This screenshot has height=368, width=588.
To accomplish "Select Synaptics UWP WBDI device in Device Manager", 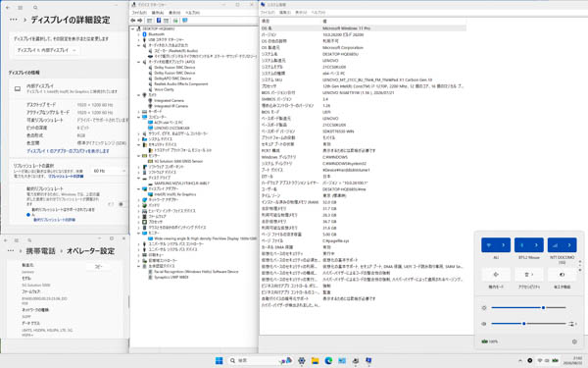I will point(171,277).
